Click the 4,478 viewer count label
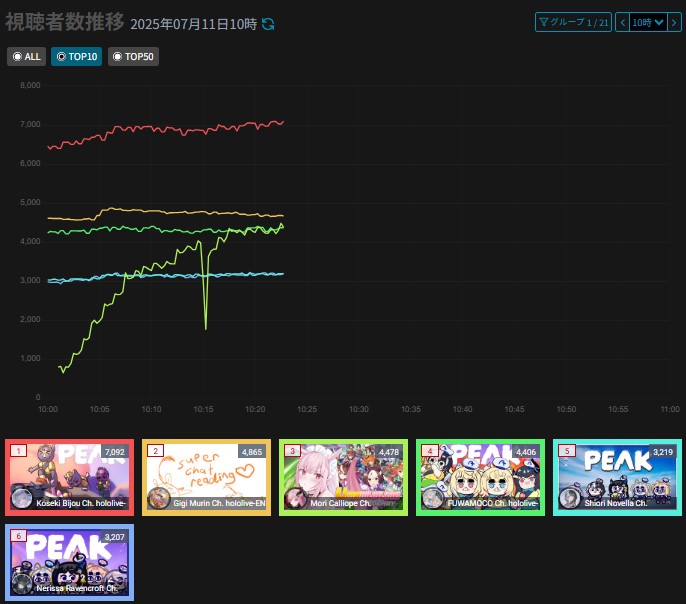The image size is (686, 604). [388, 452]
